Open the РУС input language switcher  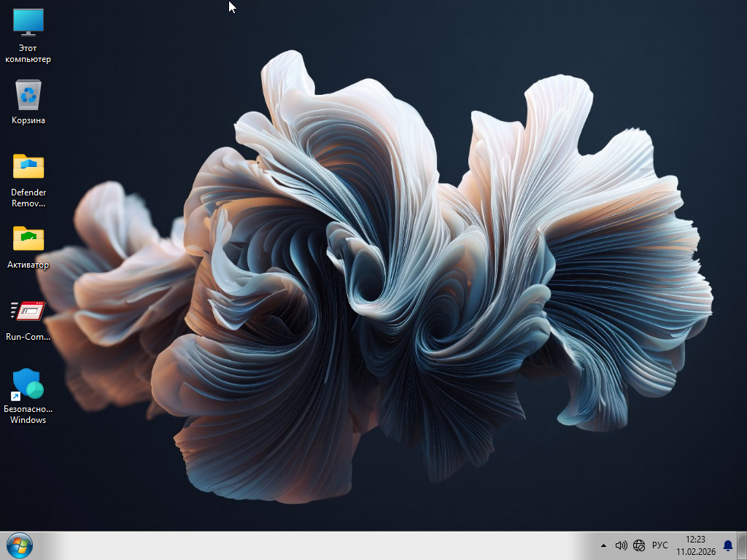659,545
